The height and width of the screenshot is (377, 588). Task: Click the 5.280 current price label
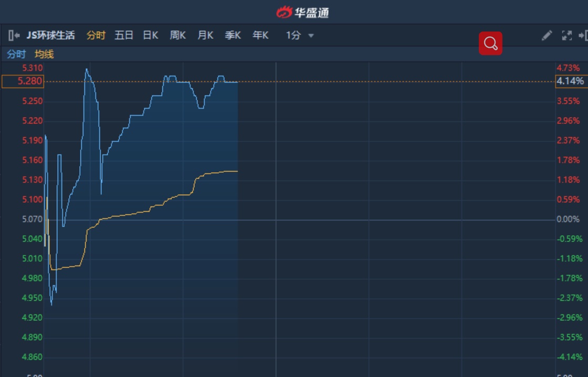tap(23, 81)
